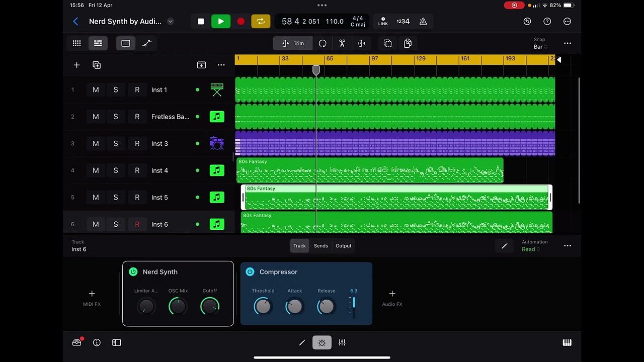This screenshot has height=362, width=644.
Task: Start playback with the green play button
Action: point(221,22)
